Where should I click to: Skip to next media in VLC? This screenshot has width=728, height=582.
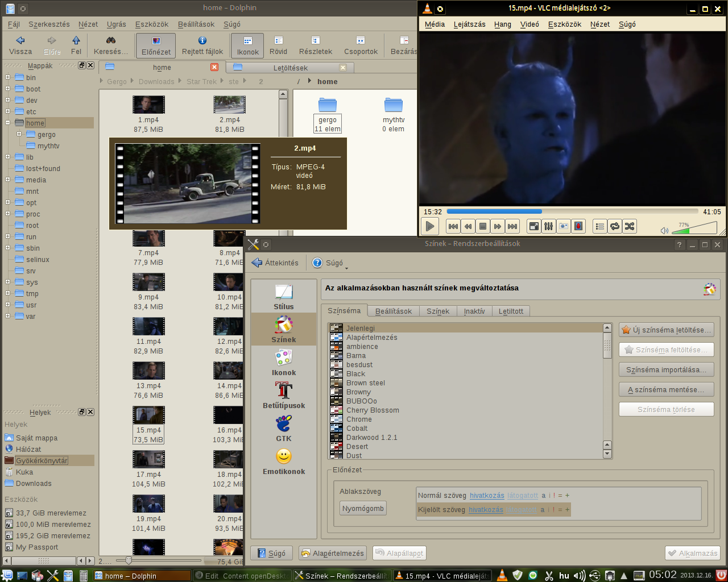point(512,226)
